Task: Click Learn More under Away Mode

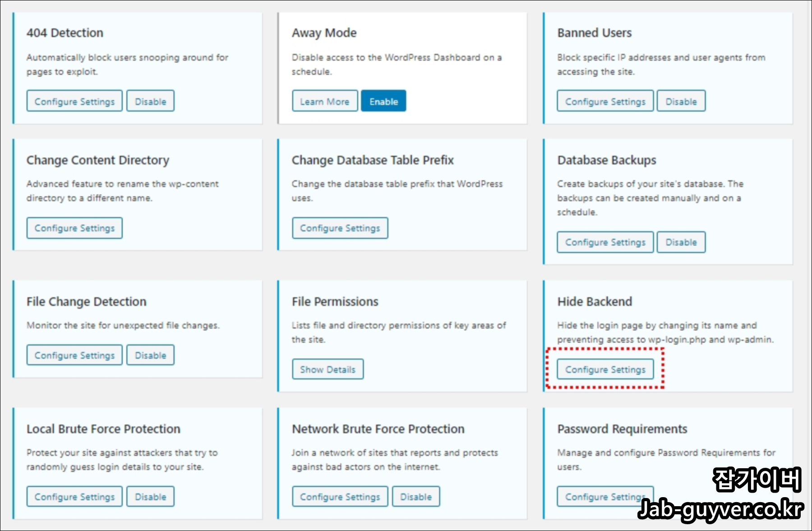Action: point(325,101)
